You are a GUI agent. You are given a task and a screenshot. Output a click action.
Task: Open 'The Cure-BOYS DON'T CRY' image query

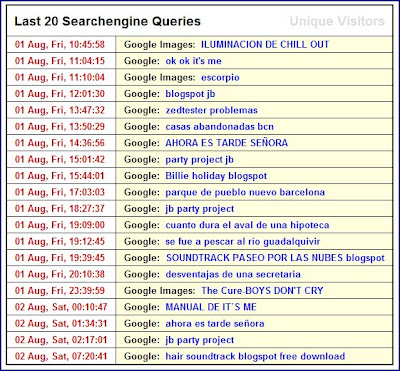(262, 291)
